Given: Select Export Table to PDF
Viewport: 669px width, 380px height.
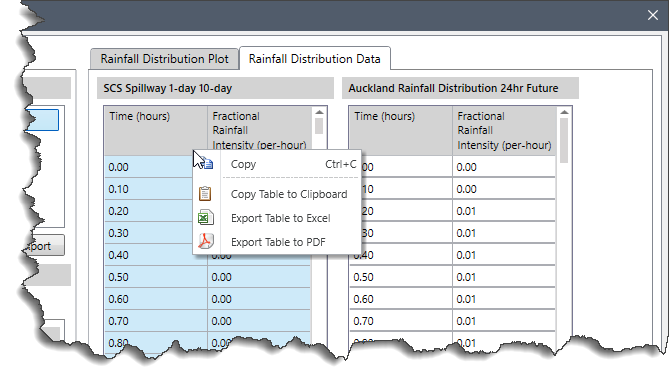Looking at the screenshot, I should pos(277,242).
